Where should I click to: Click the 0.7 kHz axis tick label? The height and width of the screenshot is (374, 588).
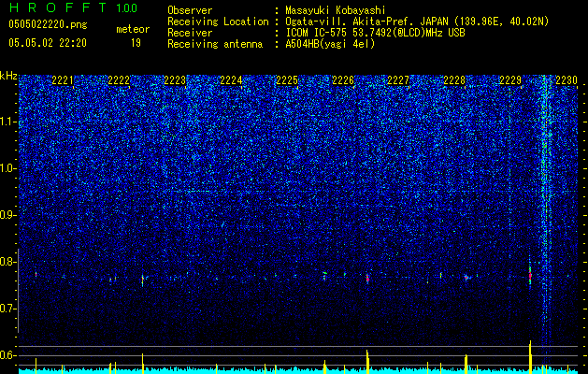point(8,309)
